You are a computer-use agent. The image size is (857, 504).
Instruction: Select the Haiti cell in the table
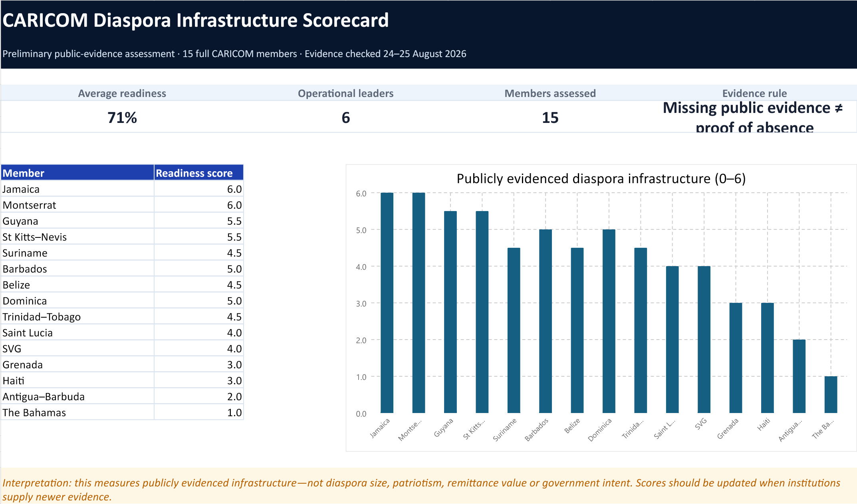[x=77, y=380]
